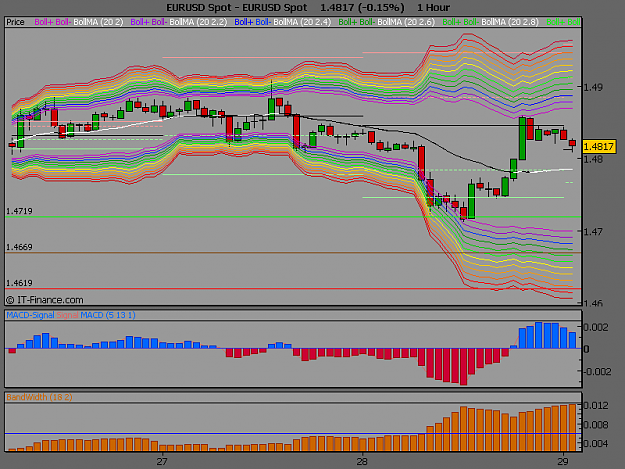The image size is (625, 469).
Task: Click the 0.004 BandWidth axis value
Action: point(596,443)
